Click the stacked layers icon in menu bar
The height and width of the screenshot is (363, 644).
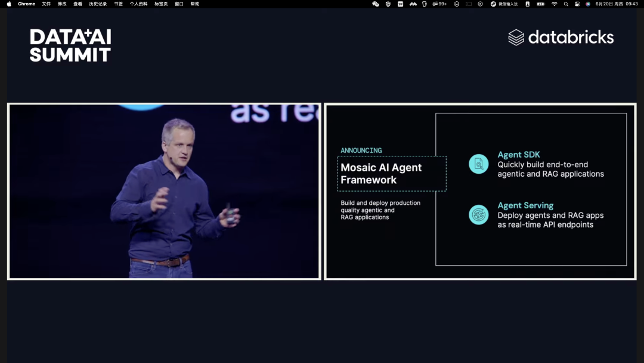tap(456, 4)
